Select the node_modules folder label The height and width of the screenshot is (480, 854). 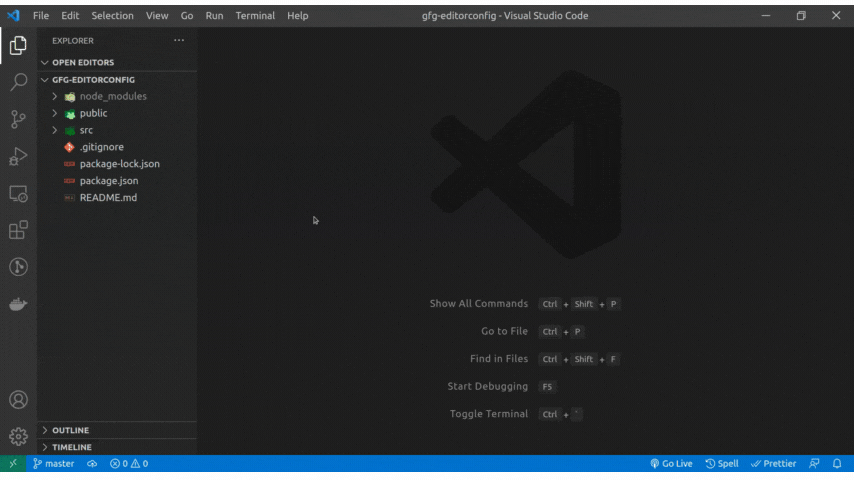click(113, 96)
